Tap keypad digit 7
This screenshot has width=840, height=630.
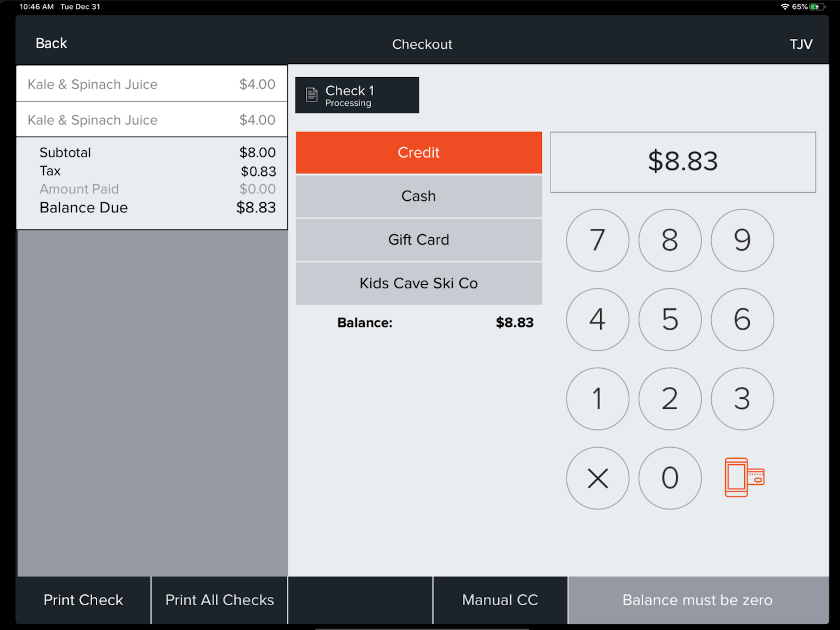[597, 240]
